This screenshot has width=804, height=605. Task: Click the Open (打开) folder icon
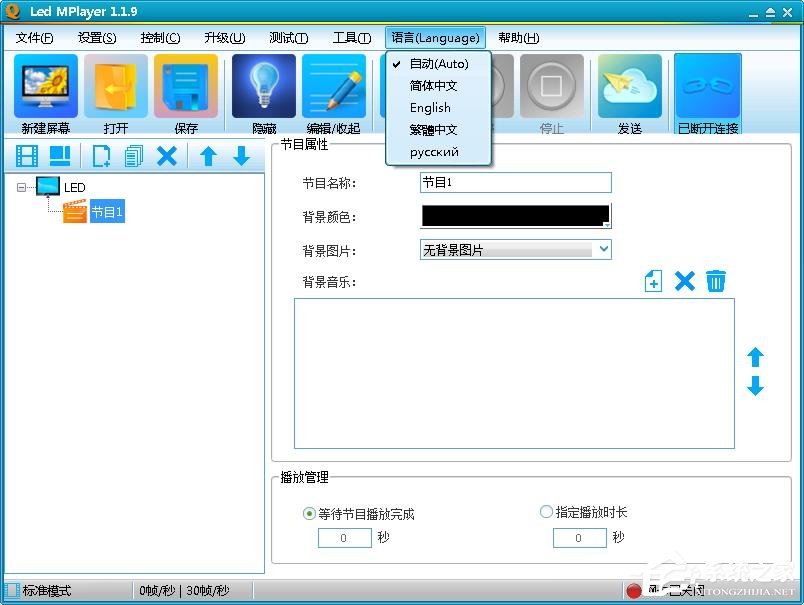click(x=116, y=86)
